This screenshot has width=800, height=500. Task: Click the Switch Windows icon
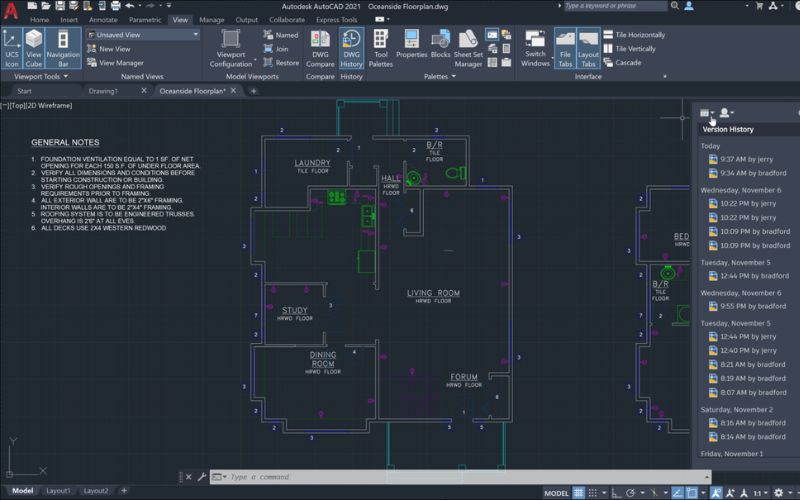[x=535, y=46]
